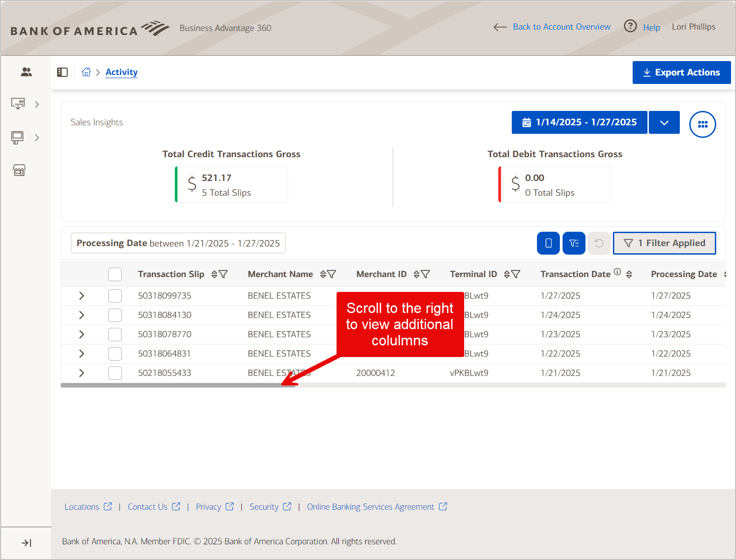Click the storefront icon in the sidebar
Viewport: 736px width, 560px height.
(x=19, y=170)
